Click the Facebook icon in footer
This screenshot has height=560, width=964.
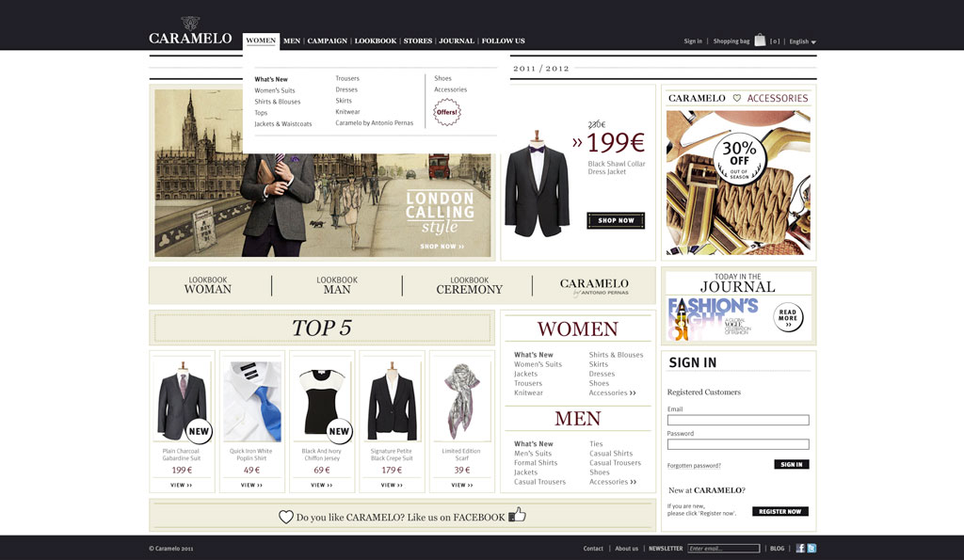800,548
